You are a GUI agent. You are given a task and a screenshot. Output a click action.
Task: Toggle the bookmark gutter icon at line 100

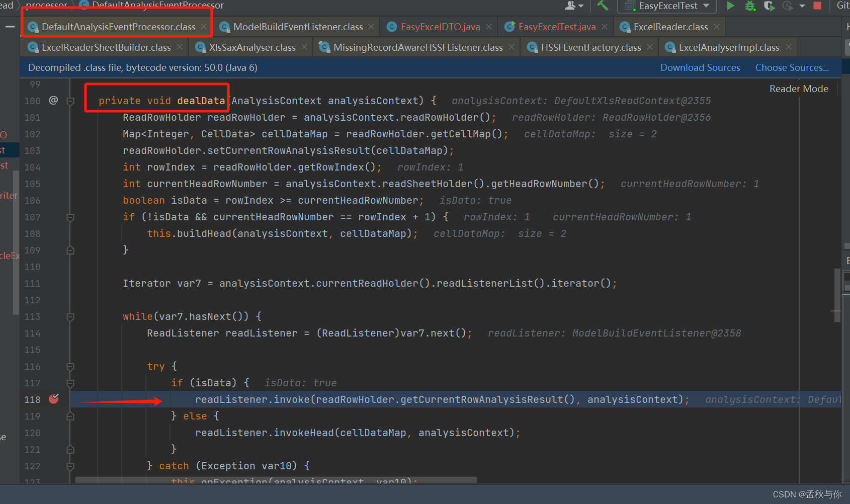[53, 100]
